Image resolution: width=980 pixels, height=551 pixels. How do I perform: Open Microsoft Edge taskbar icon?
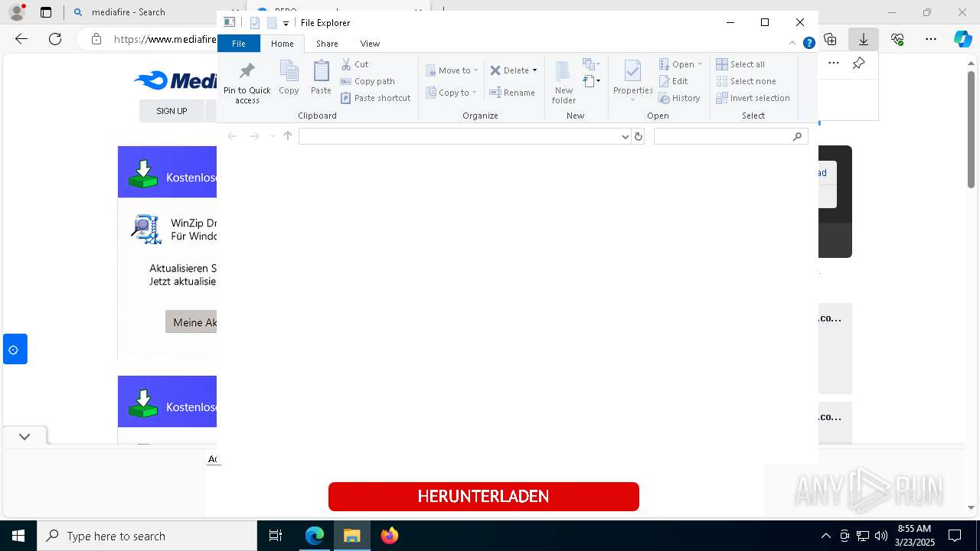(315, 536)
